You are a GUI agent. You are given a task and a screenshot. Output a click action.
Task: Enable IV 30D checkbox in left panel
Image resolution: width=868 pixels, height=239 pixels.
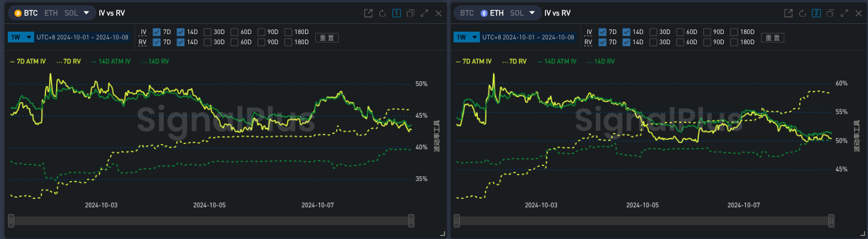pos(207,32)
